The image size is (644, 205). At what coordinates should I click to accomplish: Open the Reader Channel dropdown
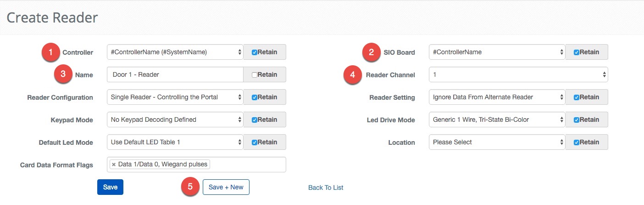(518, 74)
